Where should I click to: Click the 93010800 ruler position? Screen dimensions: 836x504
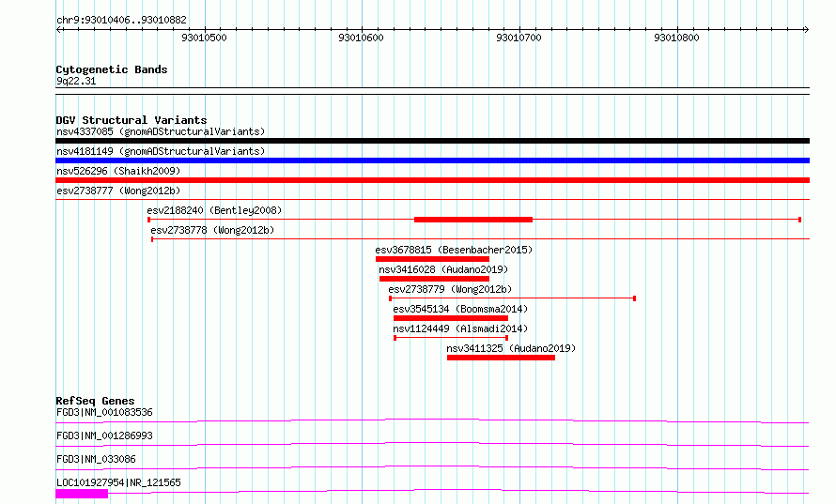[676, 38]
